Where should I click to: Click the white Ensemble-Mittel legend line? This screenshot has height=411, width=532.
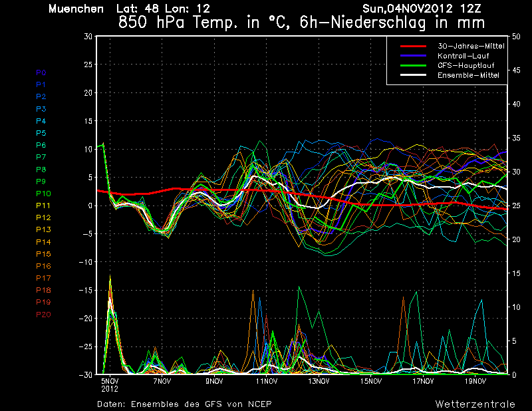pyautogui.click(x=413, y=75)
